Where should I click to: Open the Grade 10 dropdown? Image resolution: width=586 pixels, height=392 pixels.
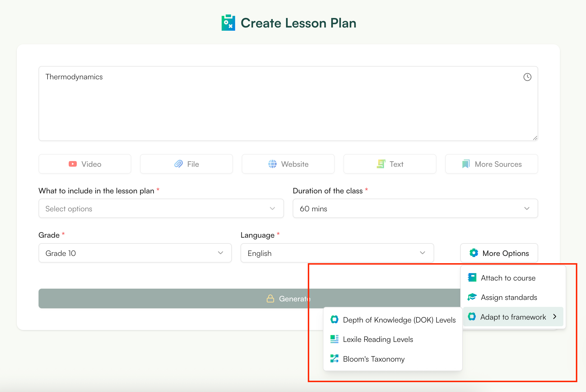(135, 253)
